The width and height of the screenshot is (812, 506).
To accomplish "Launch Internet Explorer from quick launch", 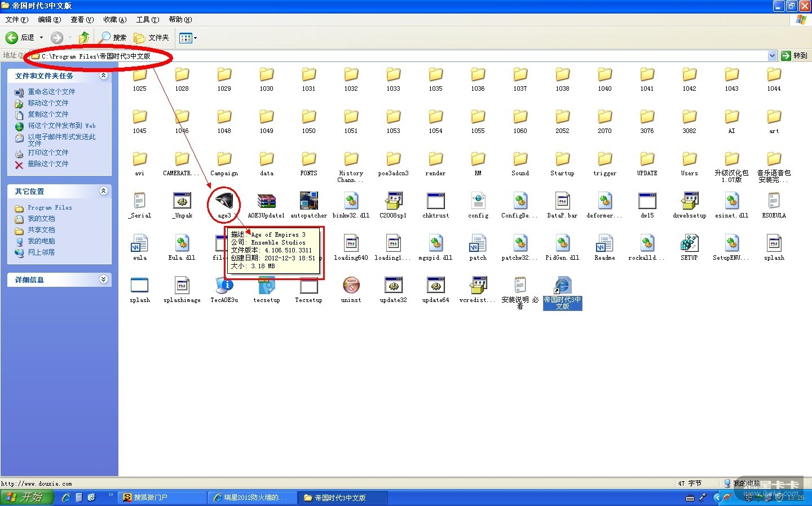I will pyautogui.click(x=66, y=498).
